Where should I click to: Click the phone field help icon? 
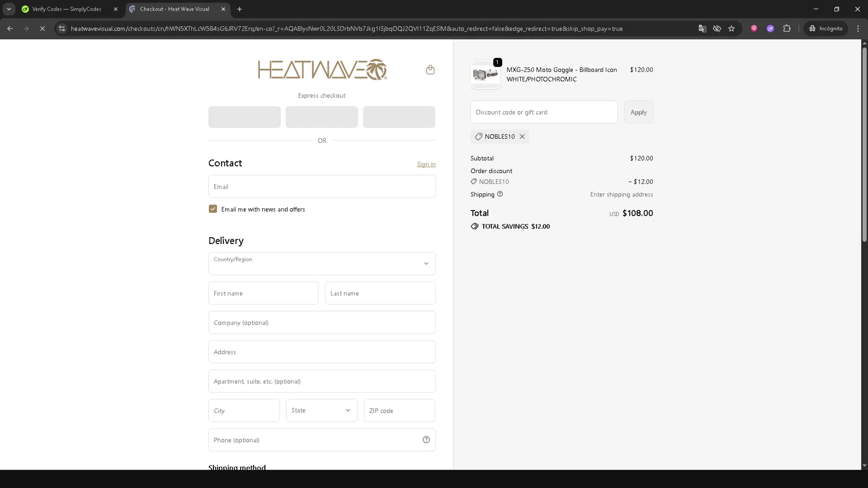426,440
